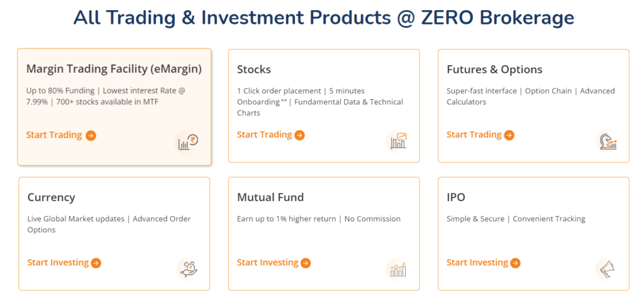Image resolution: width=644 pixels, height=299 pixels.
Task: Click the Stocks bar chart icon
Action: [x=398, y=141]
